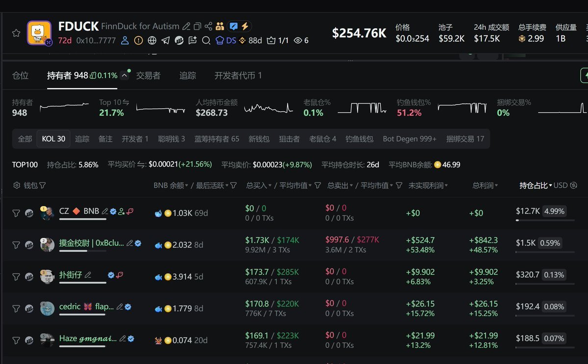Open the CZ BNB wallet name

[79, 211]
